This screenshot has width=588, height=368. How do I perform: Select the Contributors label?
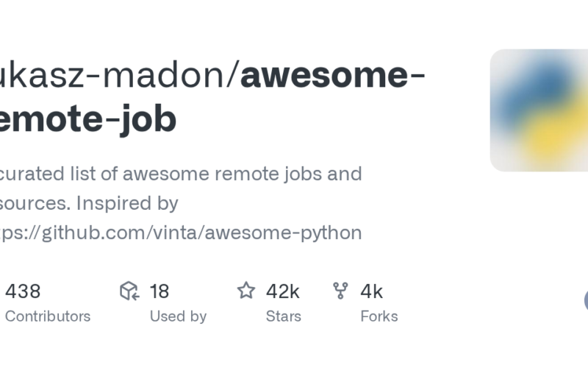point(48,316)
